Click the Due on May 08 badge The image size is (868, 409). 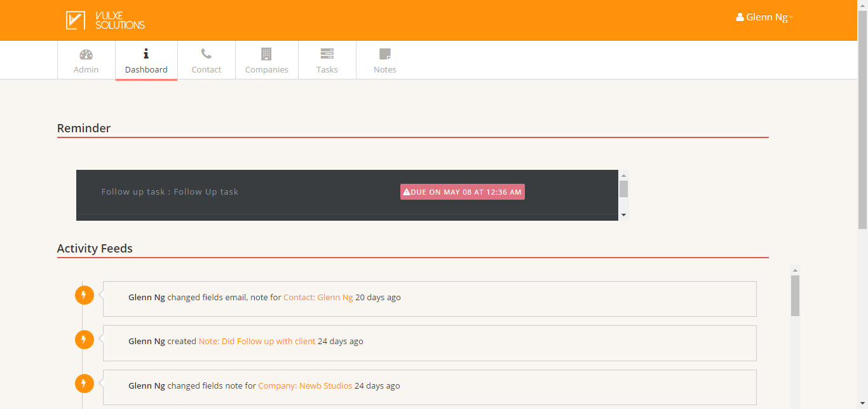pos(463,191)
